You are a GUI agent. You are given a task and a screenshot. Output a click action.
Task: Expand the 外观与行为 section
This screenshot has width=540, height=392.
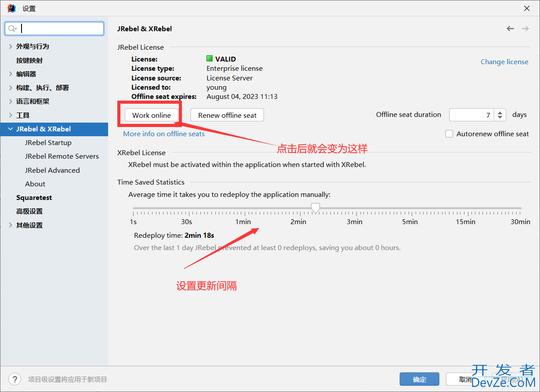coord(11,46)
